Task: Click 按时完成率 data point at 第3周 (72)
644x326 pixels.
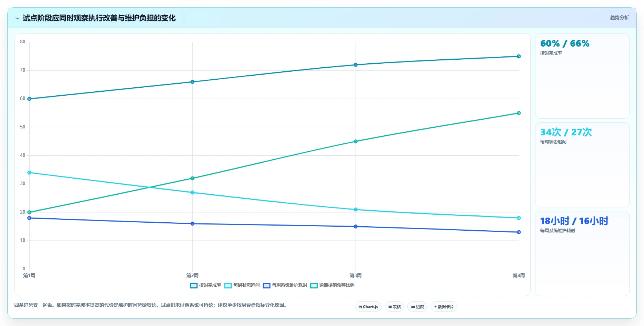Action: [x=356, y=65]
